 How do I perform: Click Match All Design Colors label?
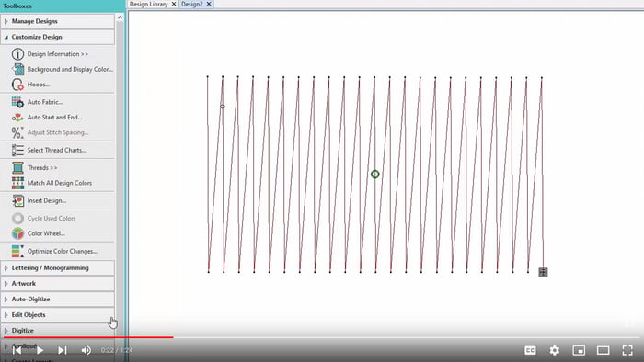60,183
